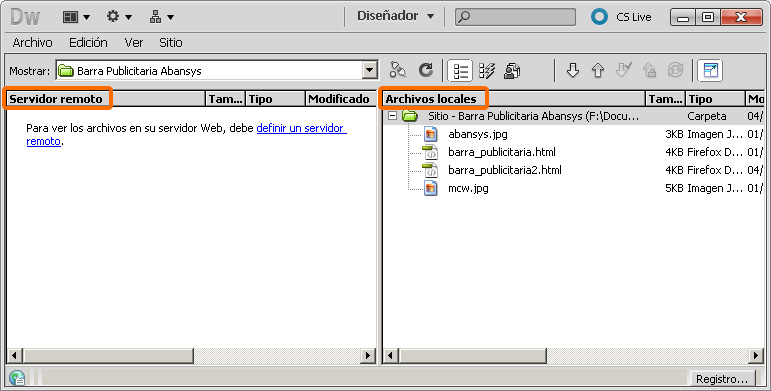The image size is (771, 391).
Task: Open the Archivo menu
Action: click(x=32, y=43)
